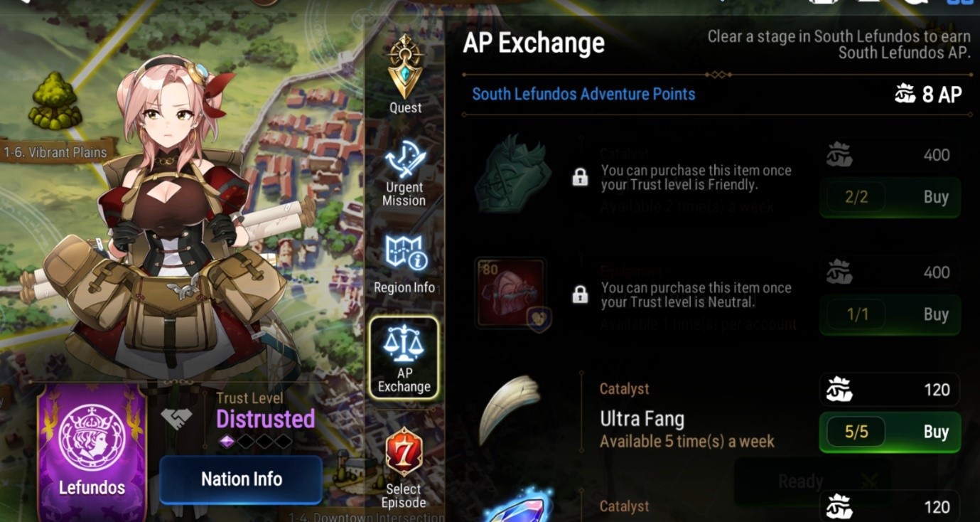Viewport: 980px width, 522px height.
Task: Click the Nation Info button
Action: (241, 479)
